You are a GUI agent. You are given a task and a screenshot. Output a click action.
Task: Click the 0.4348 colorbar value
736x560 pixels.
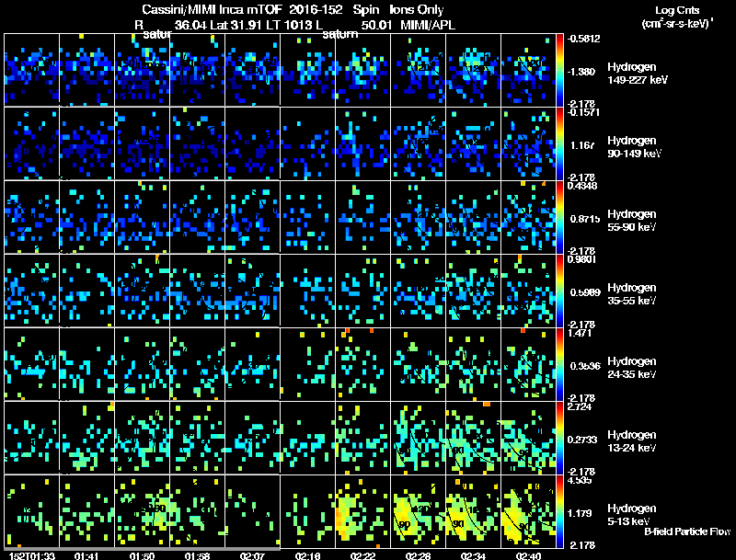[x=582, y=186]
